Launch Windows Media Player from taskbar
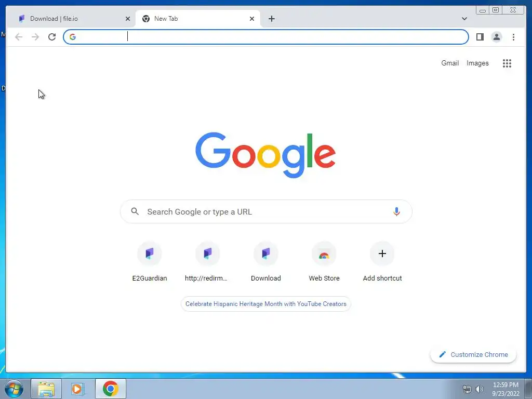The width and height of the screenshot is (532, 399). (78, 389)
